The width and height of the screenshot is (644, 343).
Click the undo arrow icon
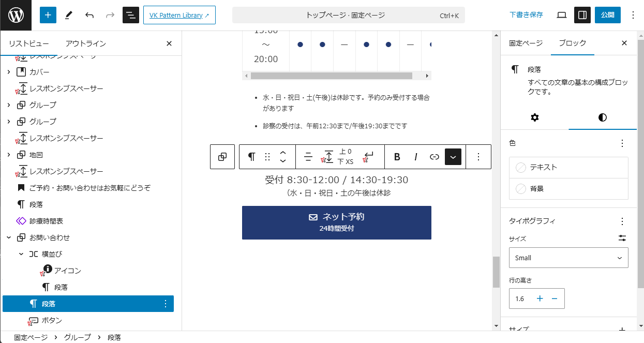click(89, 15)
